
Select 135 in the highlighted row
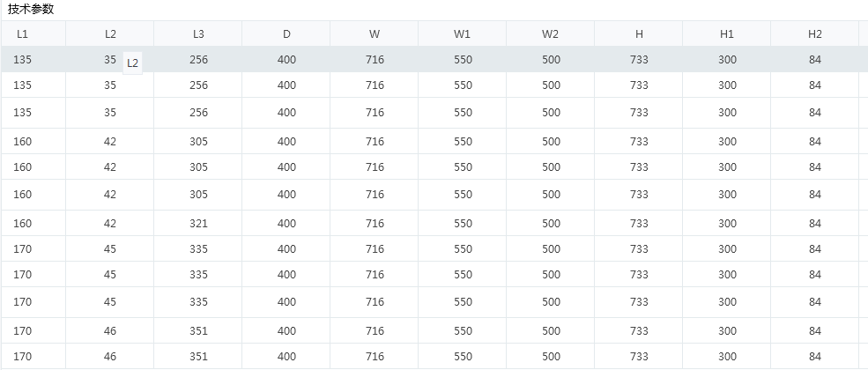tap(22, 60)
